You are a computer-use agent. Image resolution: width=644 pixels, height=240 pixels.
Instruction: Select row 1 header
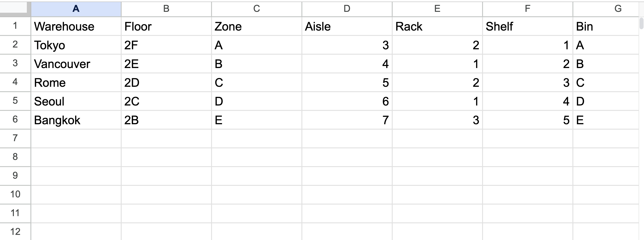pyautogui.click(x=15, y=26)
